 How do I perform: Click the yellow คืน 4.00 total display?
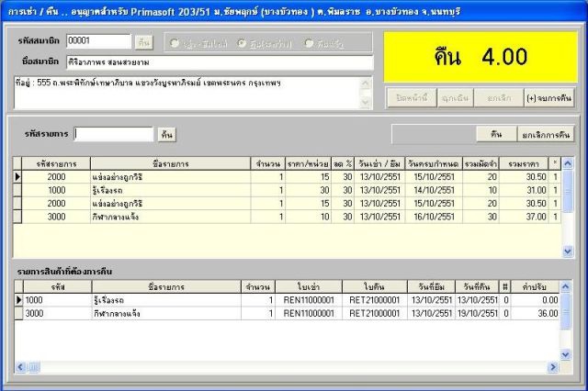pos(481,56)
